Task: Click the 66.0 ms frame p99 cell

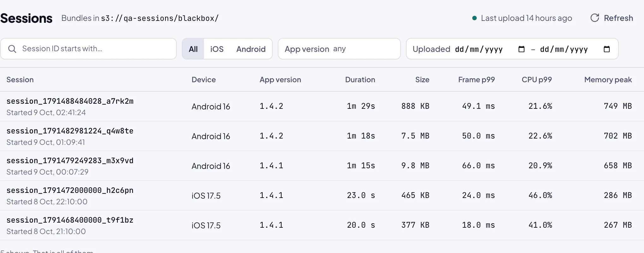Action: (478, 166)
